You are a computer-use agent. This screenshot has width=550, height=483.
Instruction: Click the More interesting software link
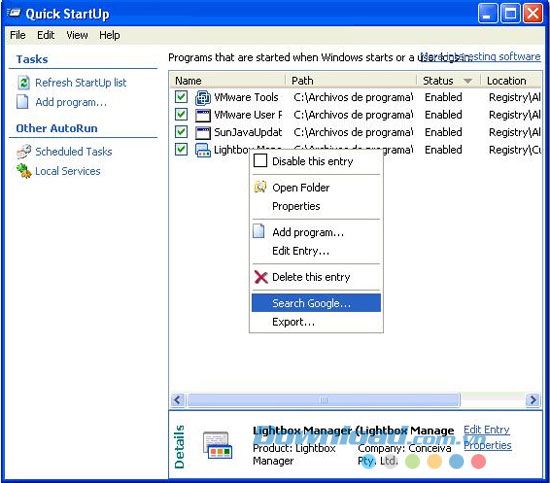480,56
